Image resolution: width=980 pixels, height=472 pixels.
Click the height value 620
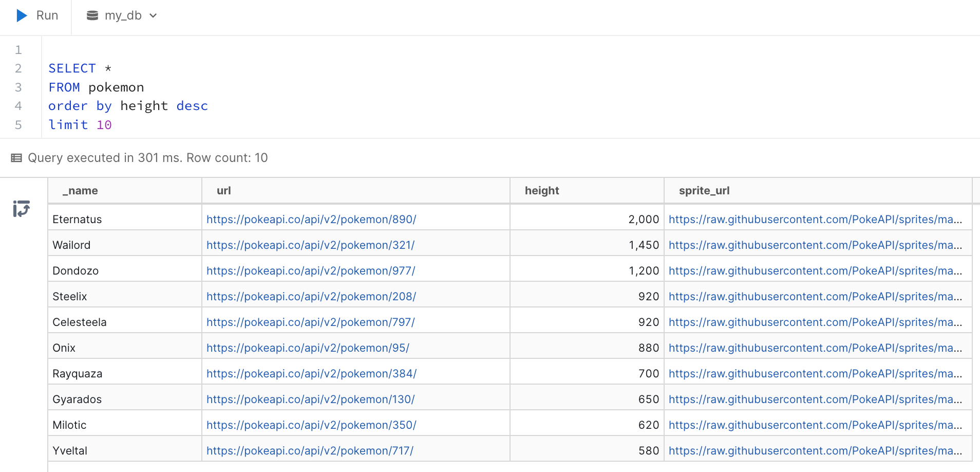pyautogui.click(x=649, y=425)
